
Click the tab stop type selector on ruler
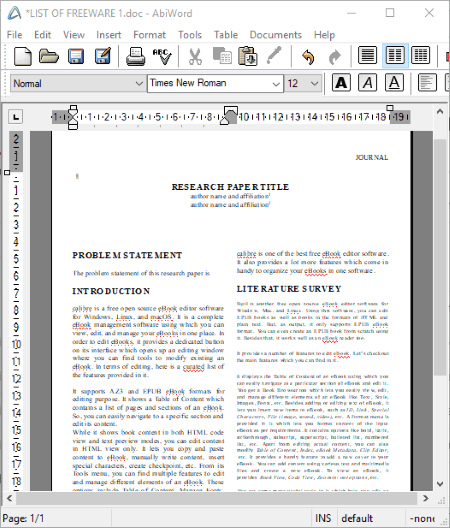(16, 117)
